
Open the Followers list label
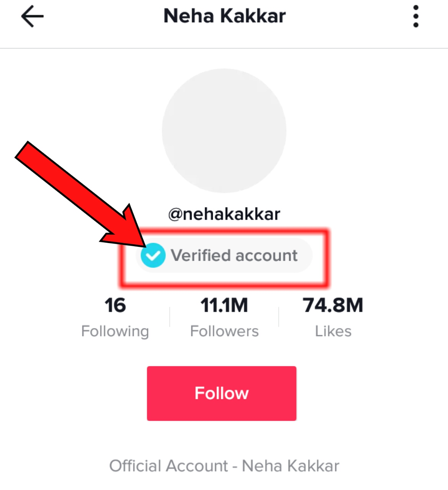pos(224,331)
